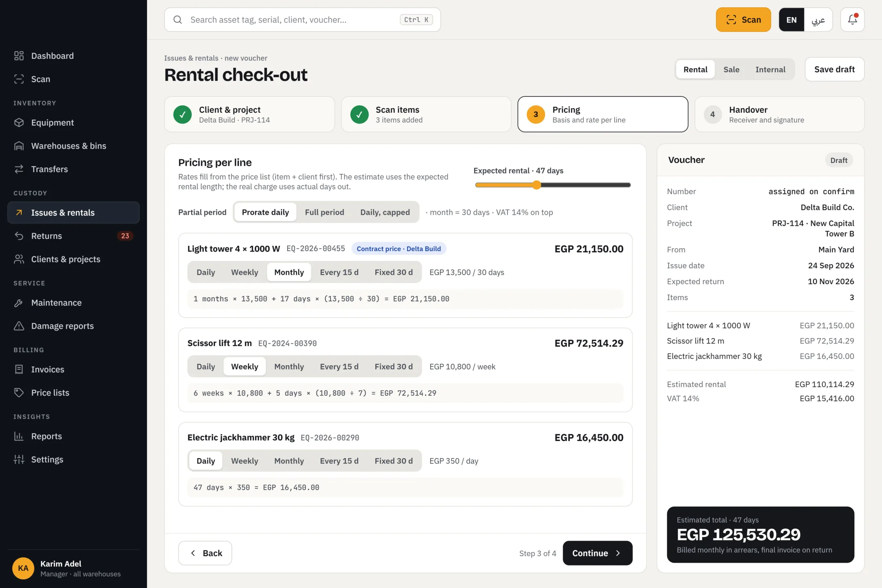This screenshot has height=588, width=882.
Task: Select the Rental voucher type
Action: pos(695,69)
